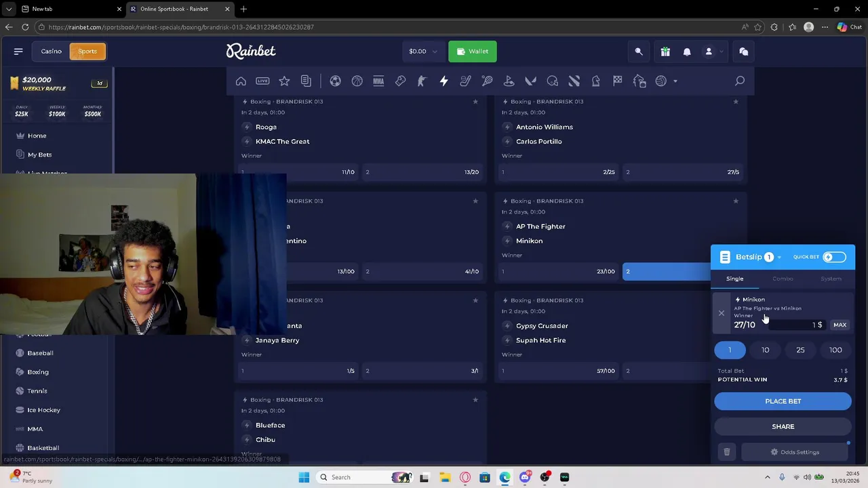Open the gift rewards icon

tap(665, 52)
